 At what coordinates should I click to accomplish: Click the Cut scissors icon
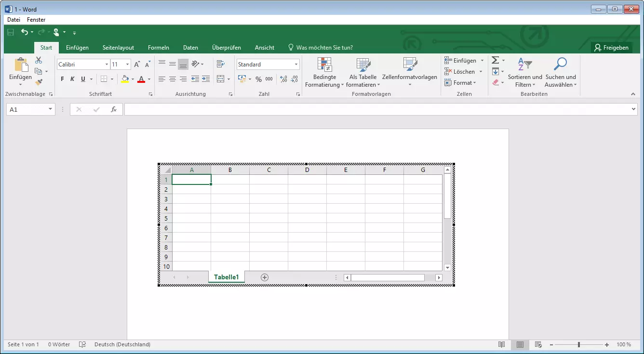[x=39, y=60]
